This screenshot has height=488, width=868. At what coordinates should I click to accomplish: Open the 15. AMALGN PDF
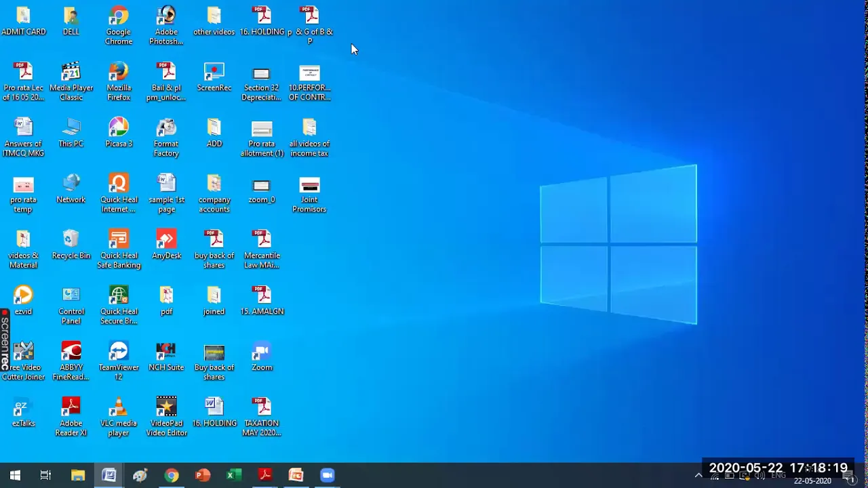pos(262,301)
